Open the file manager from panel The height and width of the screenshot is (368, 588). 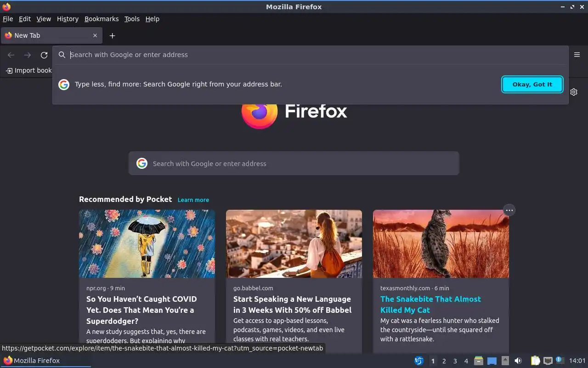[x=479, y=361]
